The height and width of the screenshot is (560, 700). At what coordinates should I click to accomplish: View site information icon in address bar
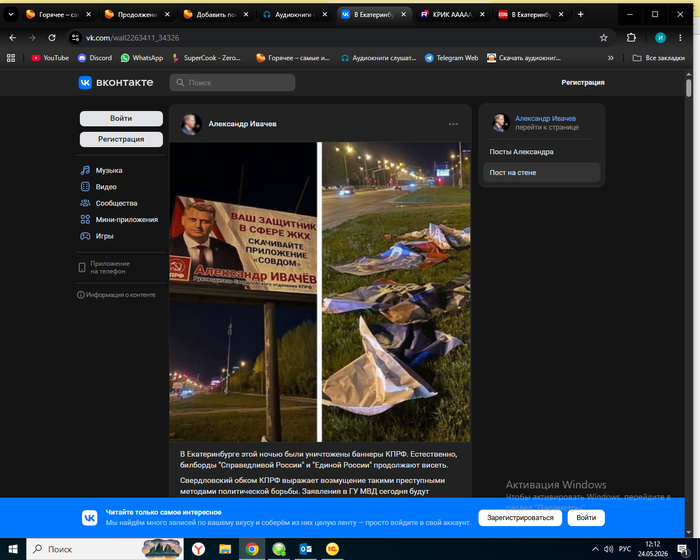pyautogui.click(x=75, y=38)
